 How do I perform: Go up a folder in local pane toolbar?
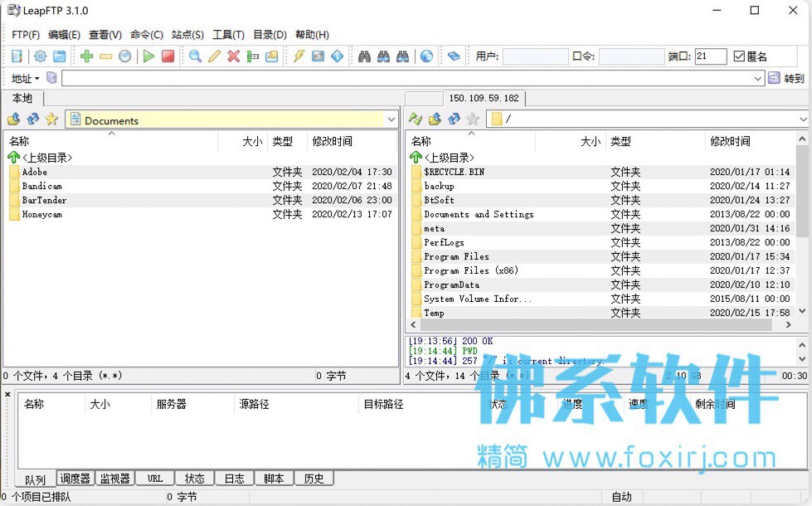point(14,119)
